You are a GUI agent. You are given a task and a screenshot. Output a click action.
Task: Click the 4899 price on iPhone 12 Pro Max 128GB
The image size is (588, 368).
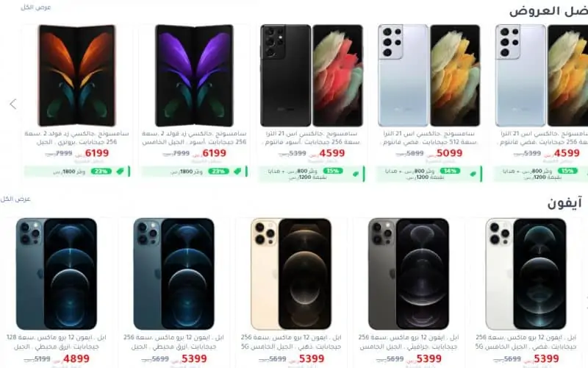76,359
